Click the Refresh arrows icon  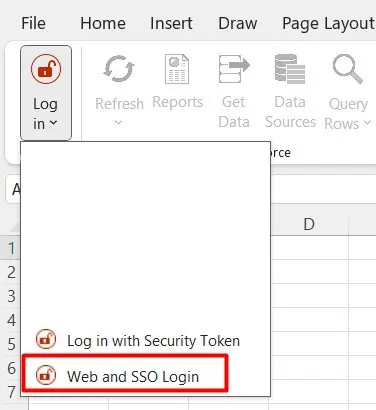(119, 69)
